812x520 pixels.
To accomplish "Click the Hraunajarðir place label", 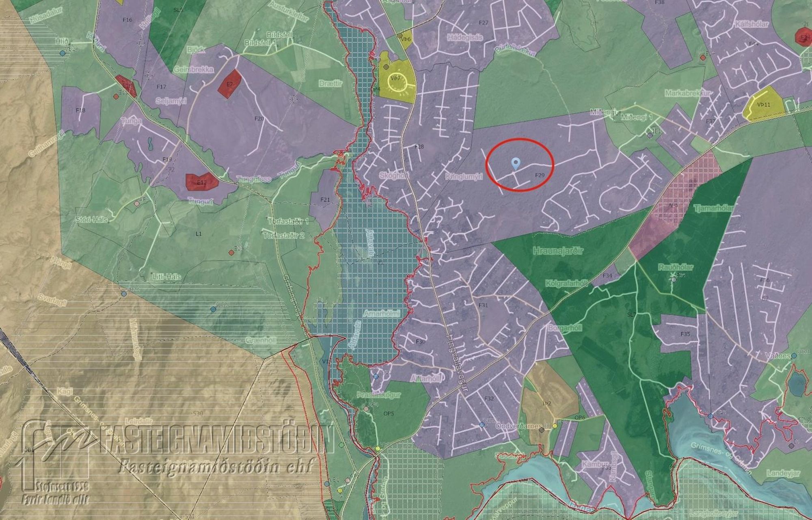I will click(557, 251).
